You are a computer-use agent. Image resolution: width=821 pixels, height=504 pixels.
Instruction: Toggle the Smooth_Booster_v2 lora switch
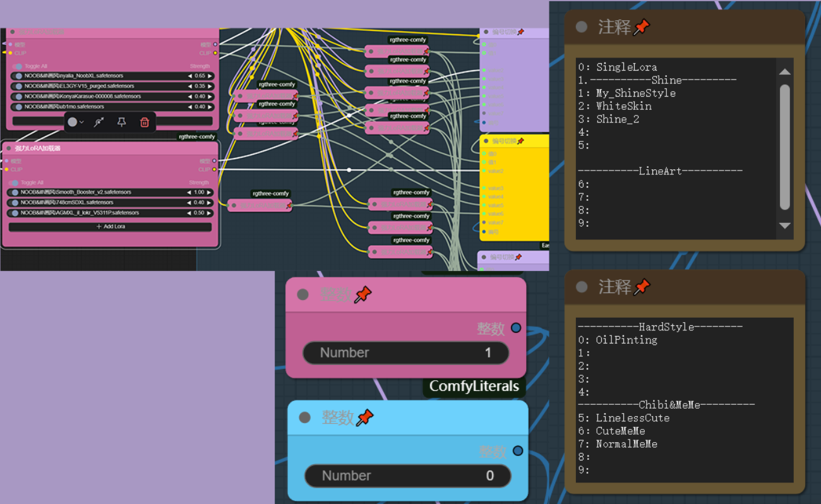point(14,192)
